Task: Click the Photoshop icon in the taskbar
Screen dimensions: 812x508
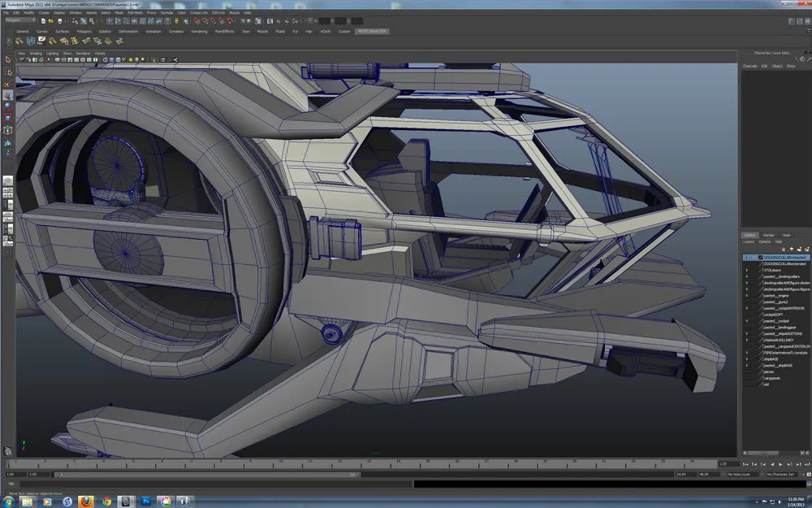Action: (145, 501)
